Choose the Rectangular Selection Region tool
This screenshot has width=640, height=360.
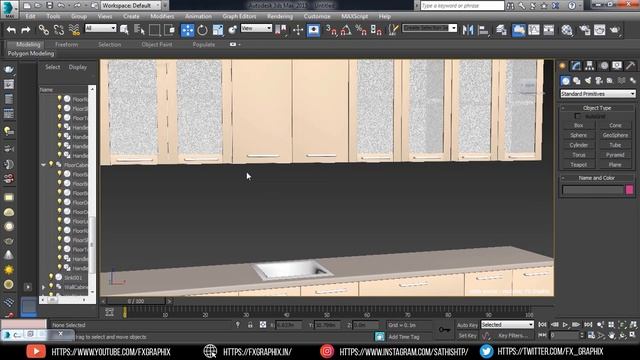[154, 30]
